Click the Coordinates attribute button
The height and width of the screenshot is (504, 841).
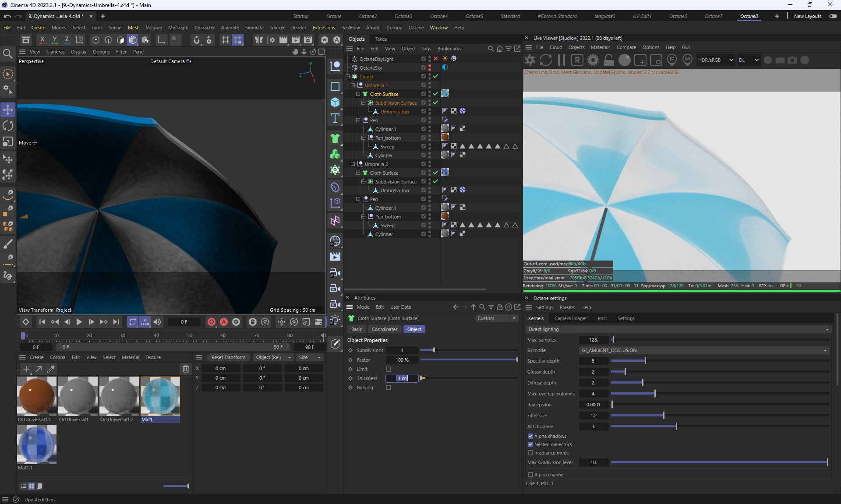tap(384, 329)
